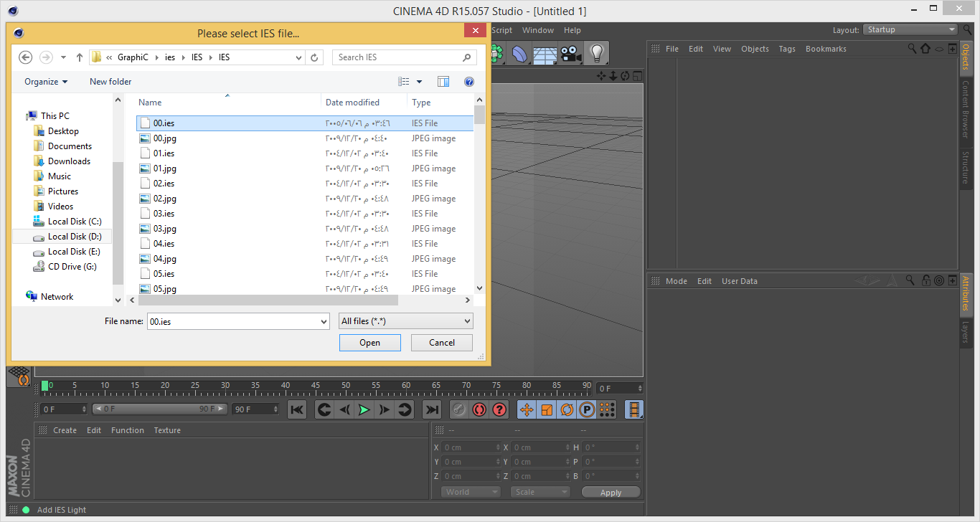The height and width of the screenshot is (522, 980).
Task: Click viewport orbit rotate icon
Action: [625, 76]
